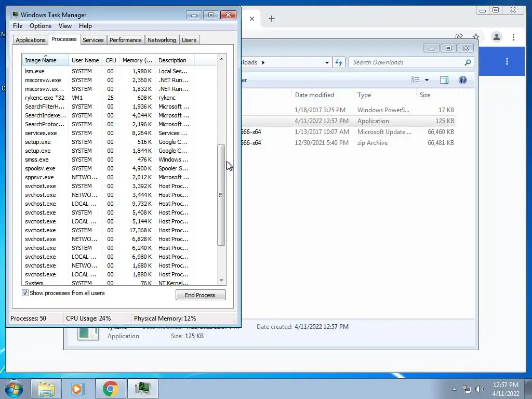Click Chrome share page icon
Image resolution: width=532 pixels, height=399 pixels.
click(x=459, y=36)
